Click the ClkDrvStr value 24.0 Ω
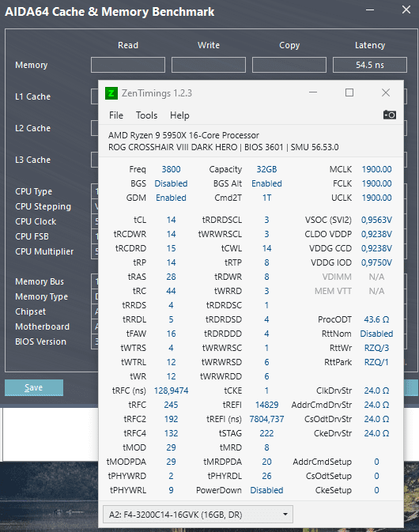This screenshot has height=532, width=419. tap(376, 391)
